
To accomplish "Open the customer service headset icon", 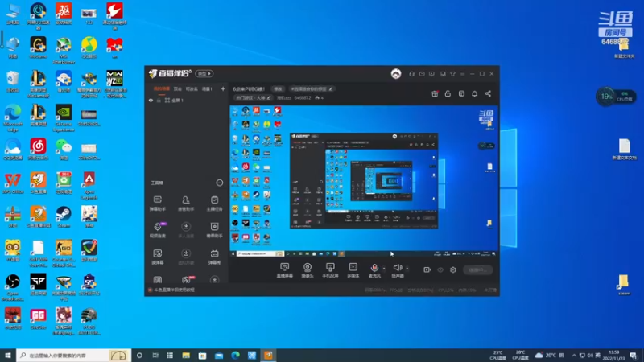I will (x=411, y=74).
